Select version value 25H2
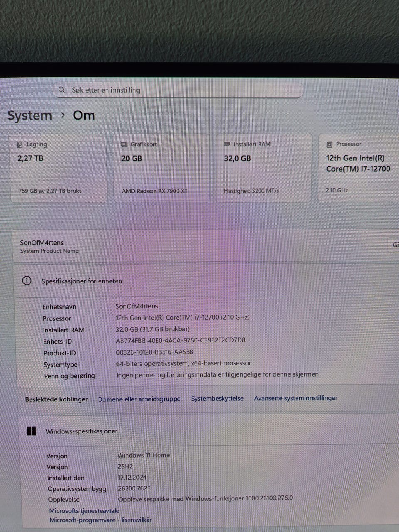399x532 pixels. pos(125,466)
